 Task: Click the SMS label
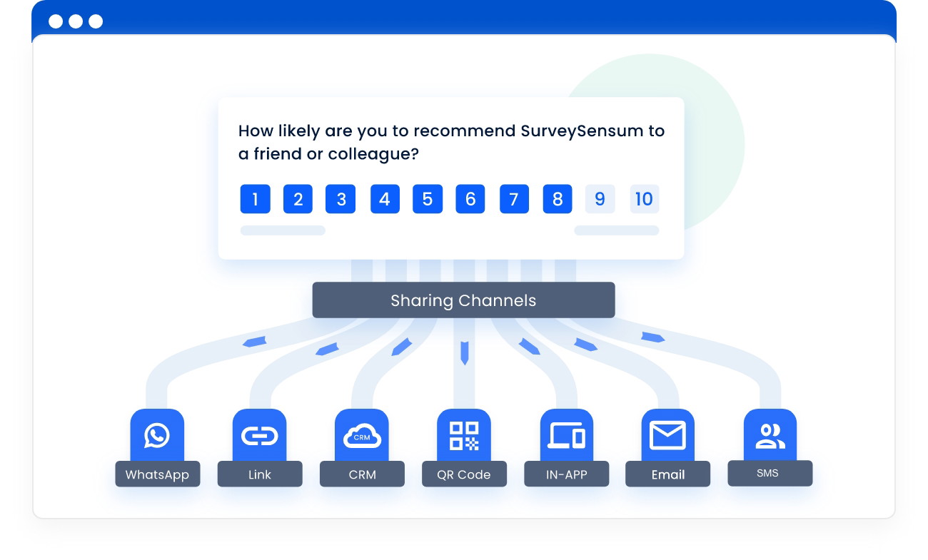click(x=770, y=474)
